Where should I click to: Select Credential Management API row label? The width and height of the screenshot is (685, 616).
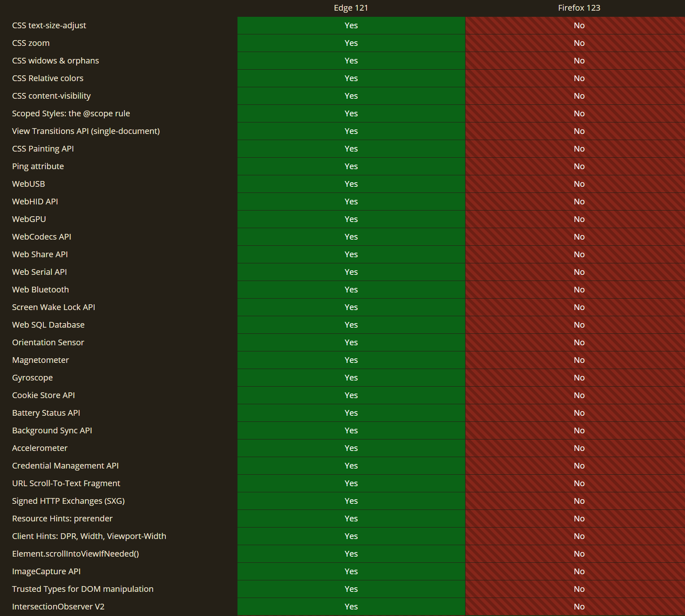(x=65, y=466)
